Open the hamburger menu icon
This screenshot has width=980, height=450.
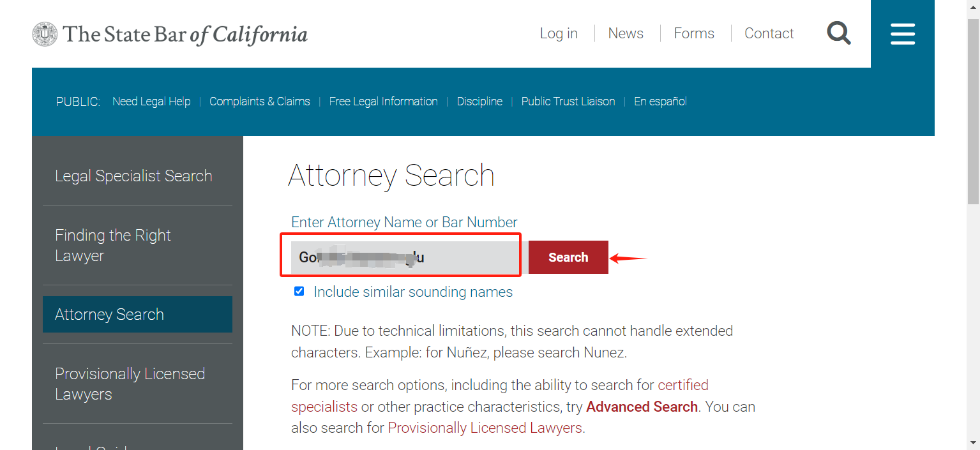point(903,34)
